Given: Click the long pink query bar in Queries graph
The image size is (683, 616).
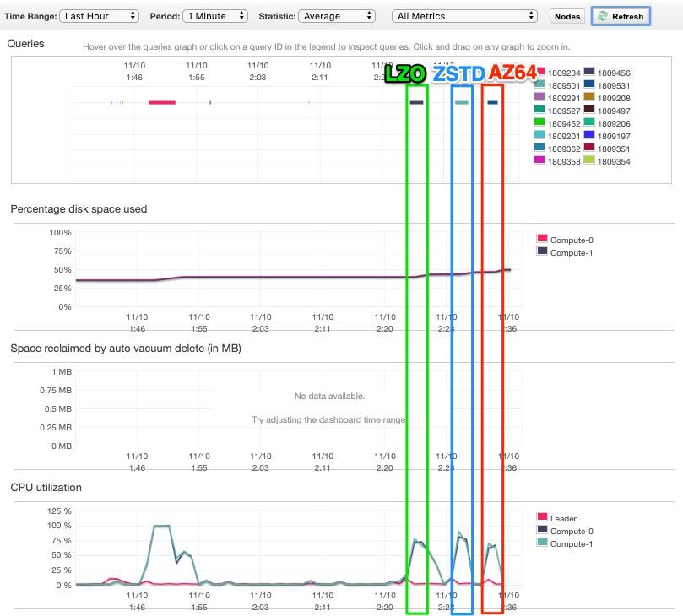Looking at the screenshot, I should [x=161, y=102].
